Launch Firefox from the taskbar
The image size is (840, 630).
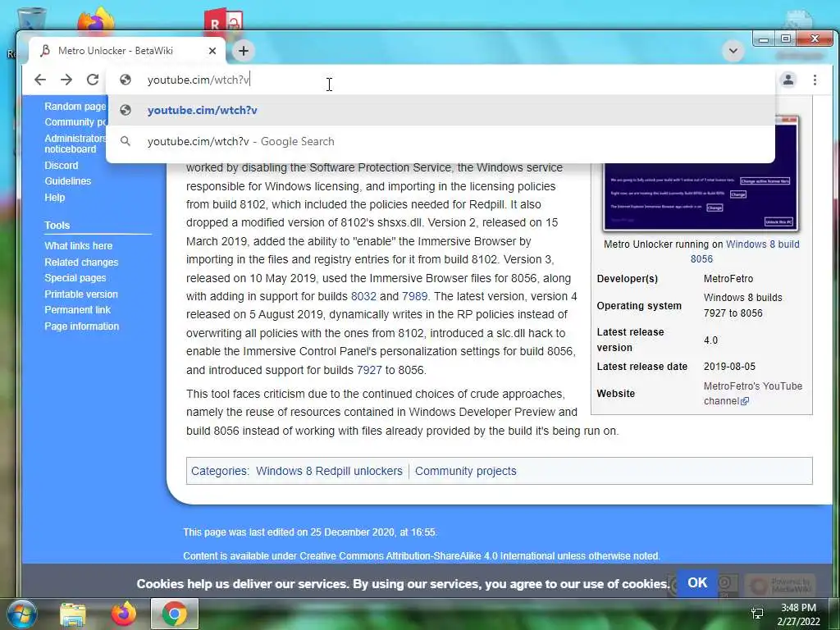pyautogui.click(x=123, y=614)
